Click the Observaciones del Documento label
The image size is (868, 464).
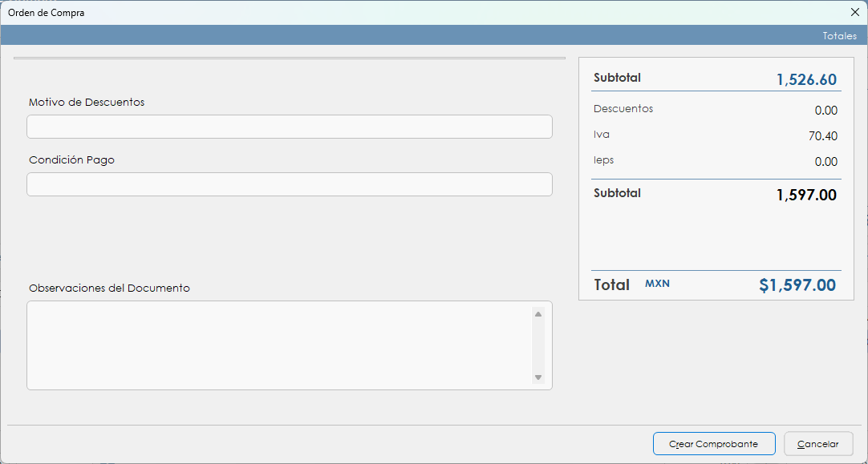tap(109, 288)
